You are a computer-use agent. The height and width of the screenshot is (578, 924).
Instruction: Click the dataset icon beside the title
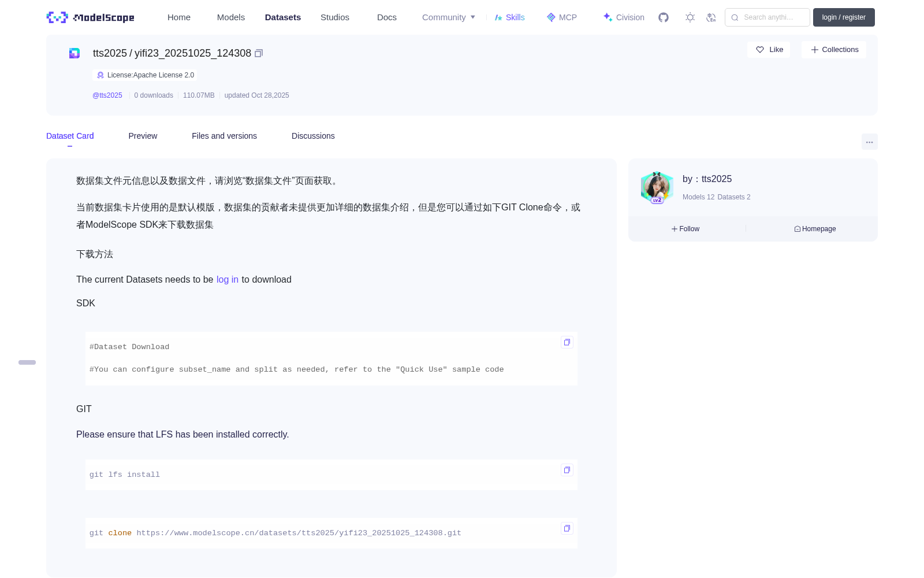pyautogui.click(x=74, y=53)
